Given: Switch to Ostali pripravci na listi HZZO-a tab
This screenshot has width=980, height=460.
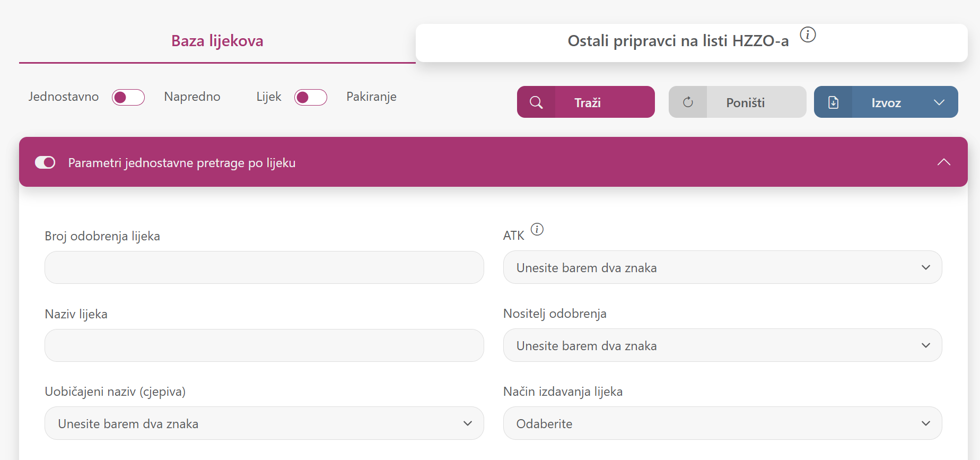Looking at the screenshot, I should click(x=678, y=41).
